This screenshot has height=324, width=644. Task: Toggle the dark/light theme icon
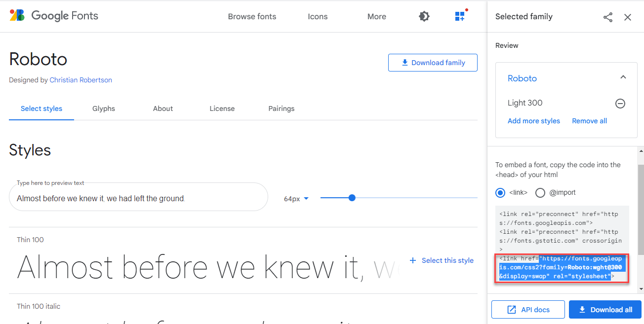424,16
